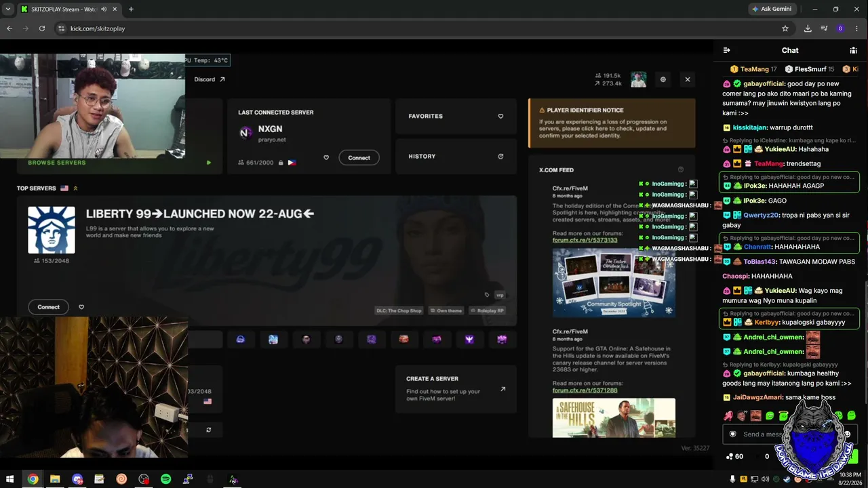Select the eighth server icon in the carousel

(x=469, y=340)
